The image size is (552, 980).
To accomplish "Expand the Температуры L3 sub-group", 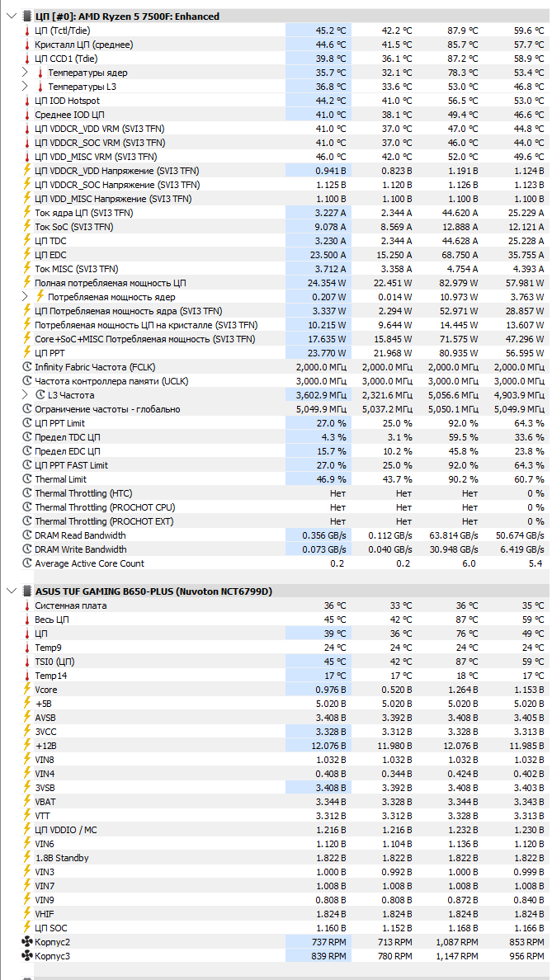I will coord(25,87).
